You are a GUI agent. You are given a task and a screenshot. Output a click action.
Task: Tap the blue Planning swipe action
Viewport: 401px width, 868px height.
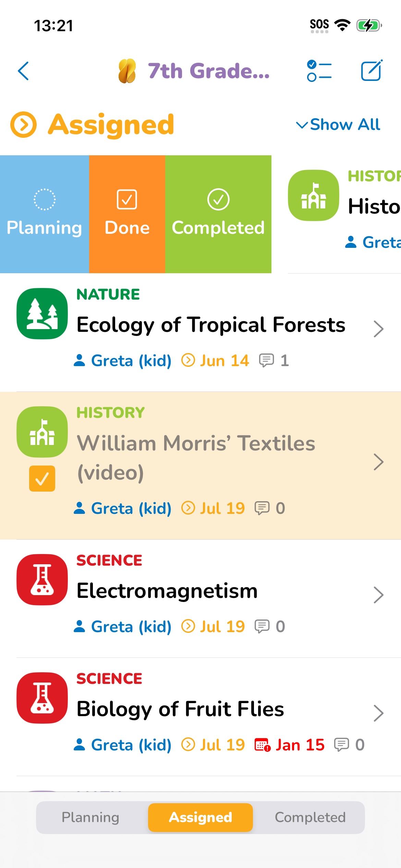44,214
